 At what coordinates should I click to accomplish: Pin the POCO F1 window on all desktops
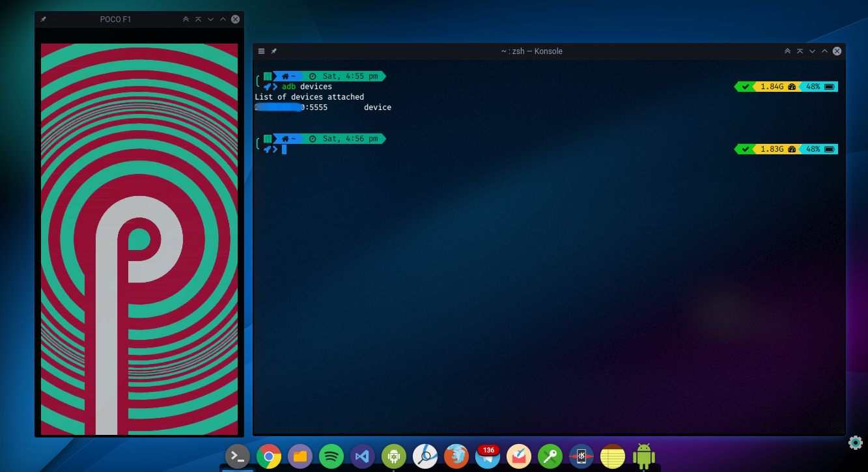pos(43,20)
